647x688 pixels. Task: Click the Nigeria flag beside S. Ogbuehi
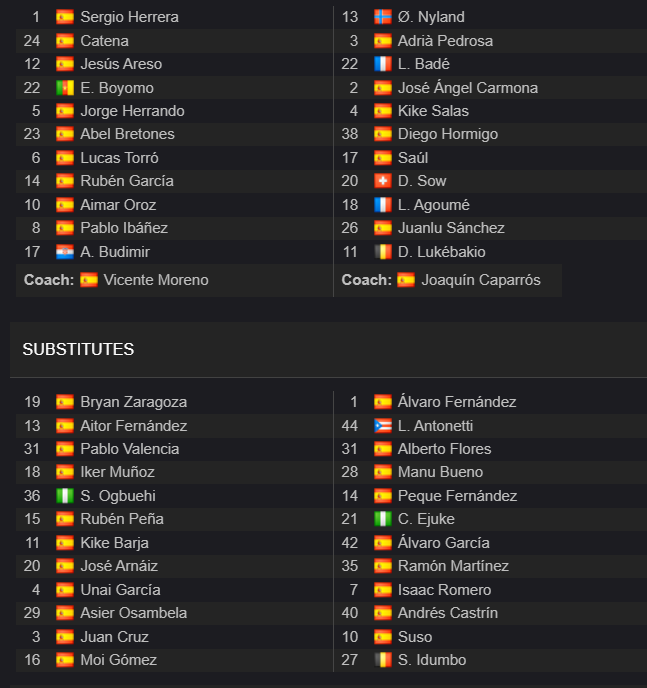click(x=65, y=496)
